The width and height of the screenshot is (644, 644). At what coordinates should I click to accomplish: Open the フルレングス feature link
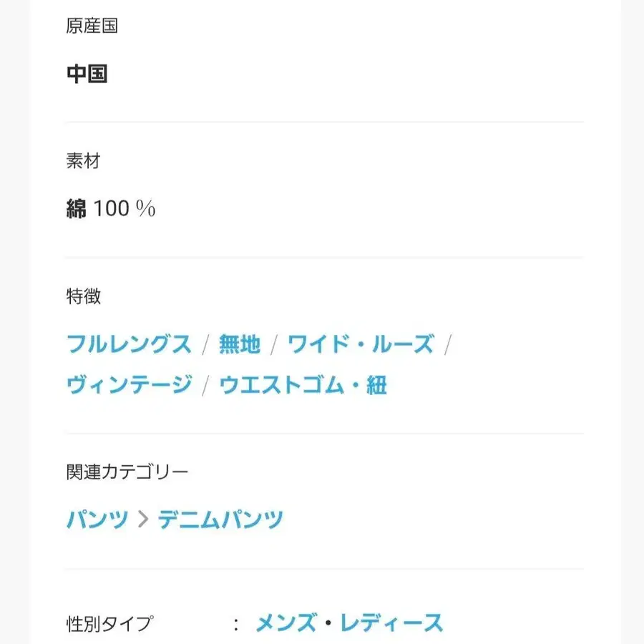129,344
